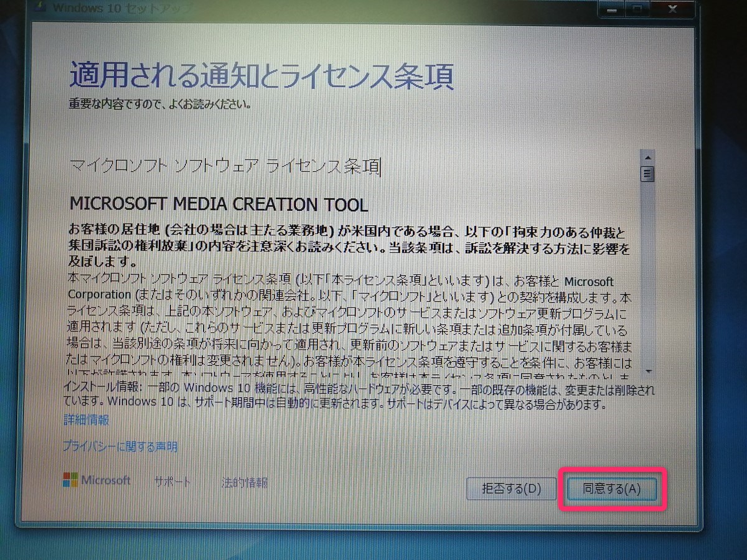
Task: Open the 詳細情報 link
Action: click(87, 421)
